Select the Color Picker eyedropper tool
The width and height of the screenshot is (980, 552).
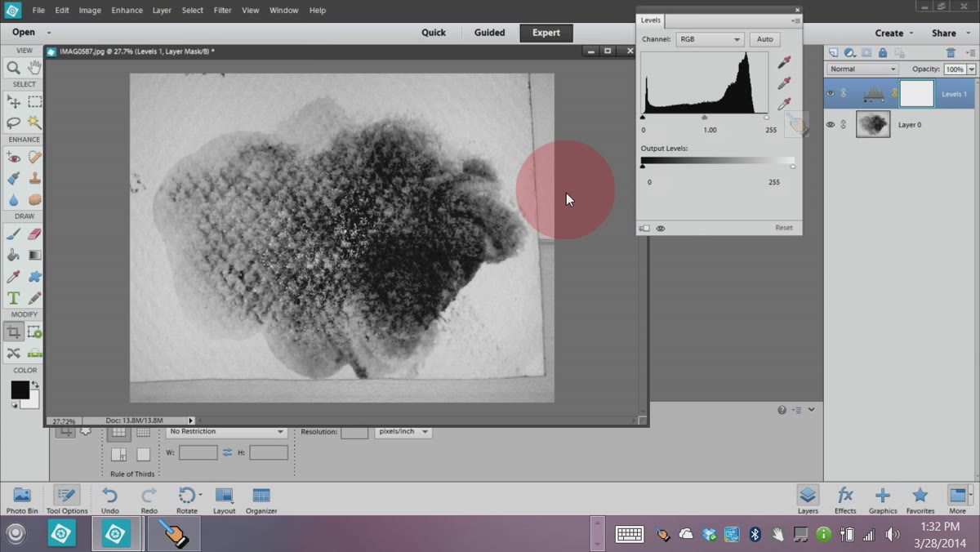click(13, 277)
